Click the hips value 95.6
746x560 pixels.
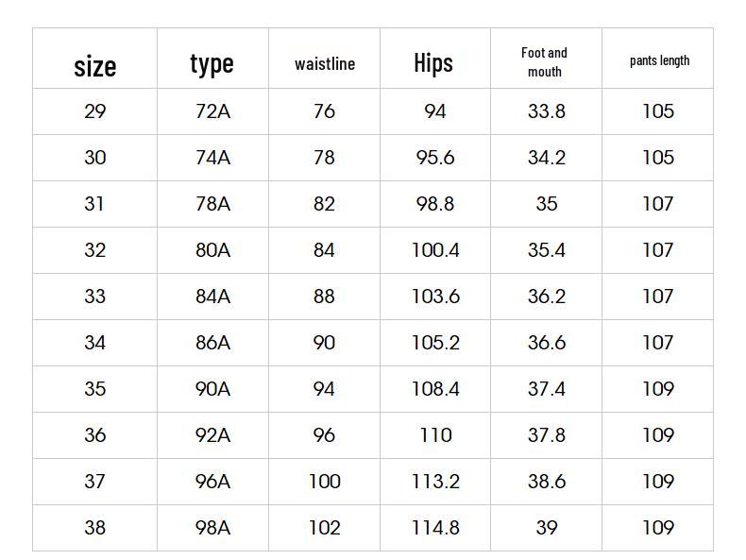434,158
